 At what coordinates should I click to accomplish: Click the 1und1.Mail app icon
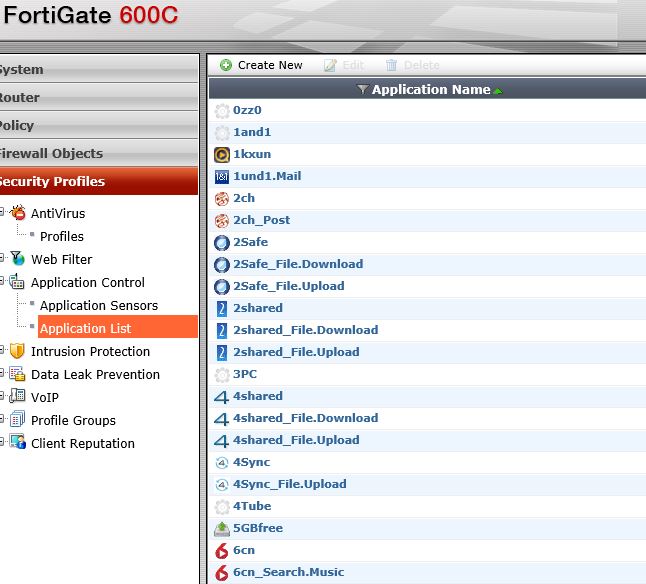[222, 177]
